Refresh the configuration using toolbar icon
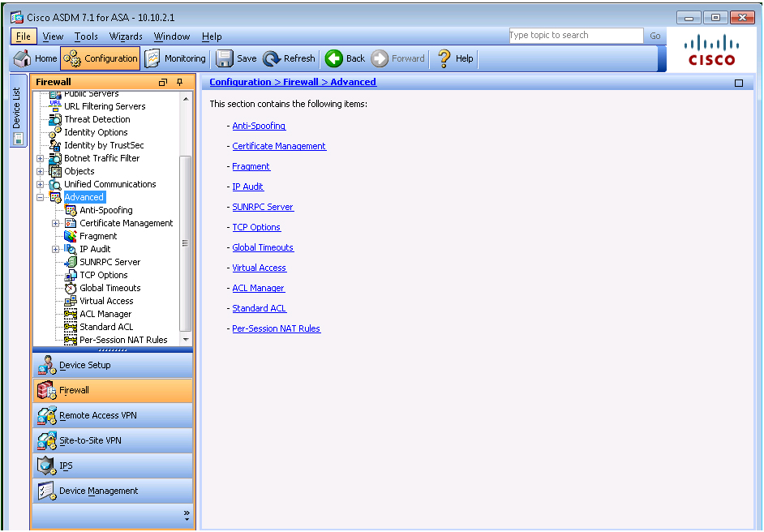764x532 pixels. point(272,58)
